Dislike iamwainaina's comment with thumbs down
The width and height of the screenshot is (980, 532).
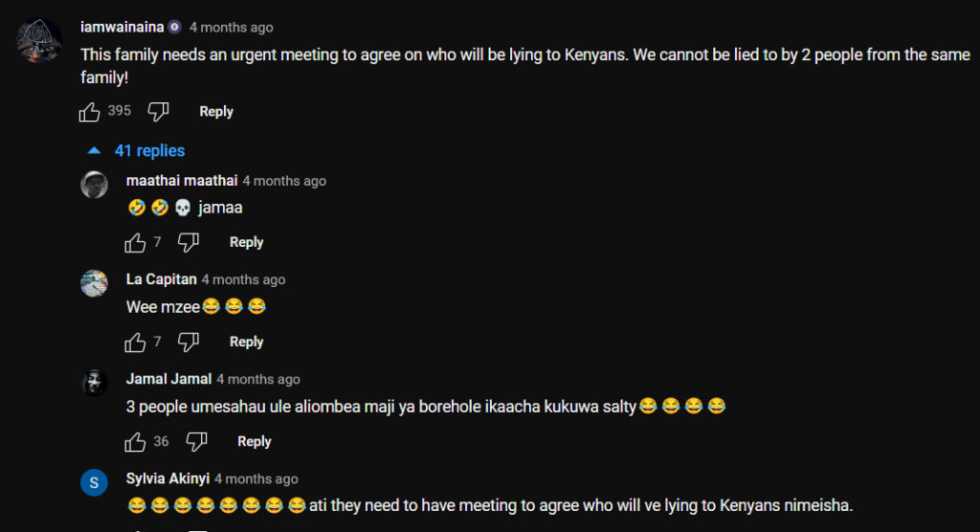pos(158,112)
